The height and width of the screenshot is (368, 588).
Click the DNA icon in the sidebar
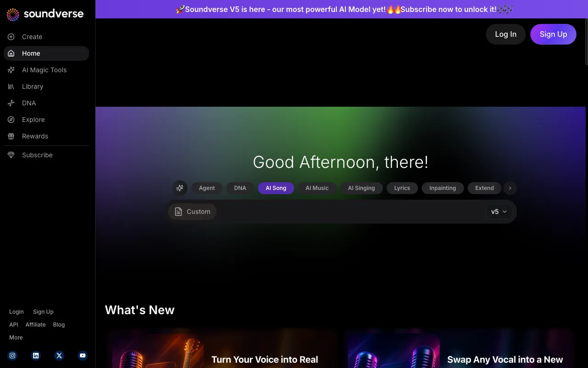pos(11,103)
